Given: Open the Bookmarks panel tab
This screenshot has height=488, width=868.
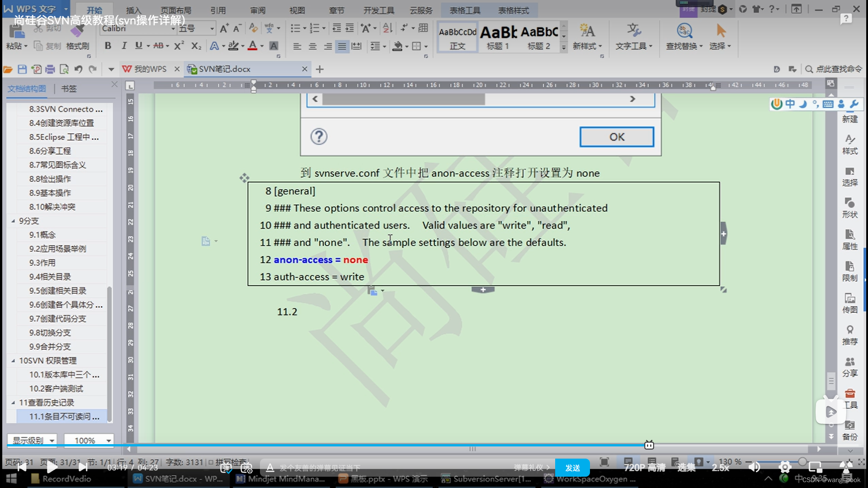Looking at the screenshot, I should tap(69, 89).
